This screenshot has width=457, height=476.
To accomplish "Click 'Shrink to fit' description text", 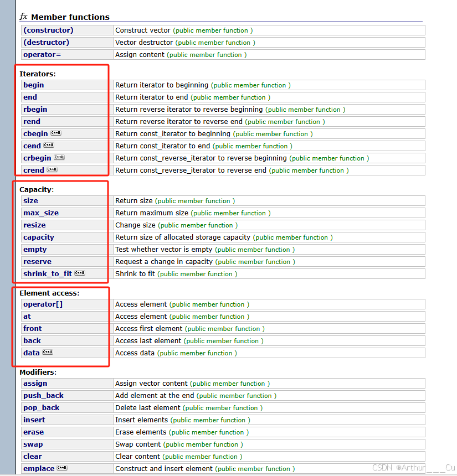I will click(135, 274).
